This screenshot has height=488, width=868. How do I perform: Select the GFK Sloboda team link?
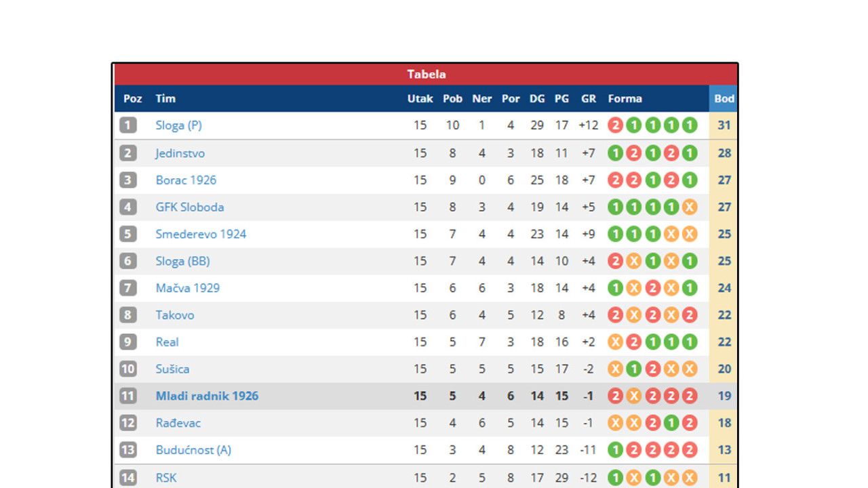pos(189,207)
